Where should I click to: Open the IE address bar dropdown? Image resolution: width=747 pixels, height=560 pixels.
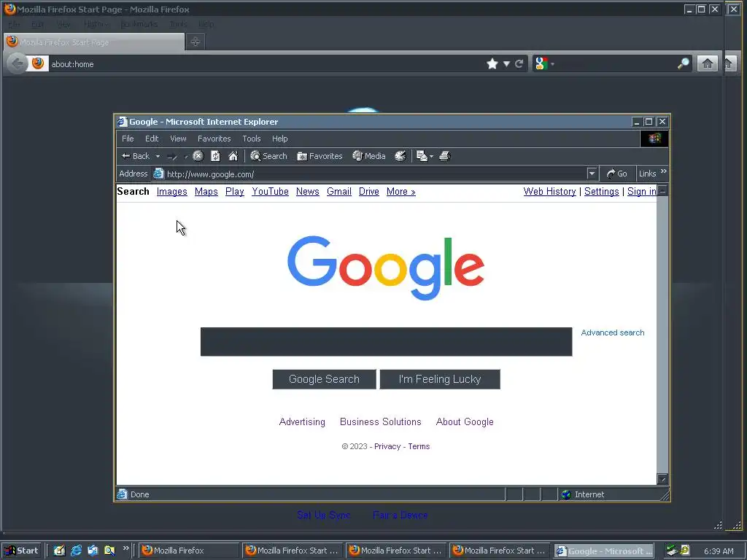pos(592,174)
